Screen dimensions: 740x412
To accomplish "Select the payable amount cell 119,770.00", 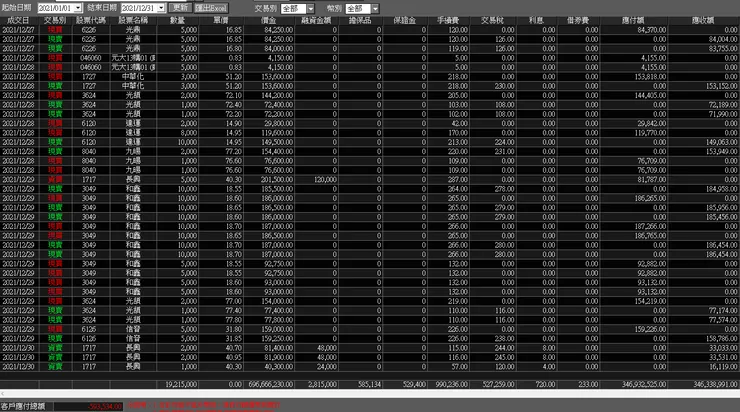I will 634,133.
